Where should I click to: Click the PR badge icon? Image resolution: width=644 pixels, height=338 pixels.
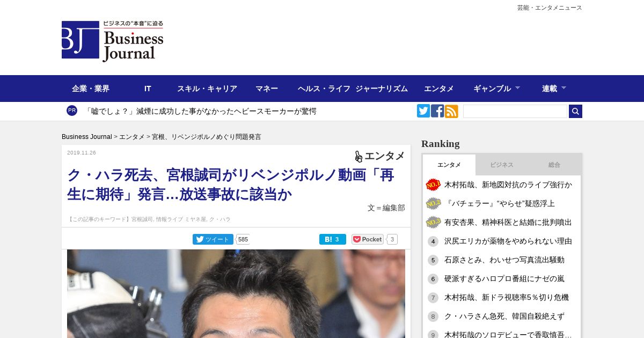72,111
